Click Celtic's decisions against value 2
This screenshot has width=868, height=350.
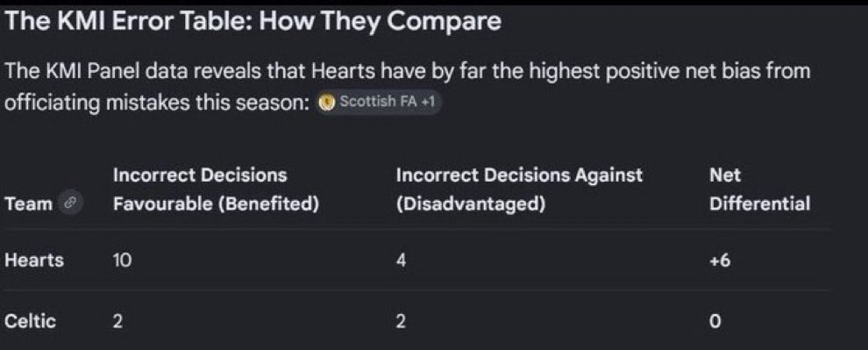[x=401, y=322]
